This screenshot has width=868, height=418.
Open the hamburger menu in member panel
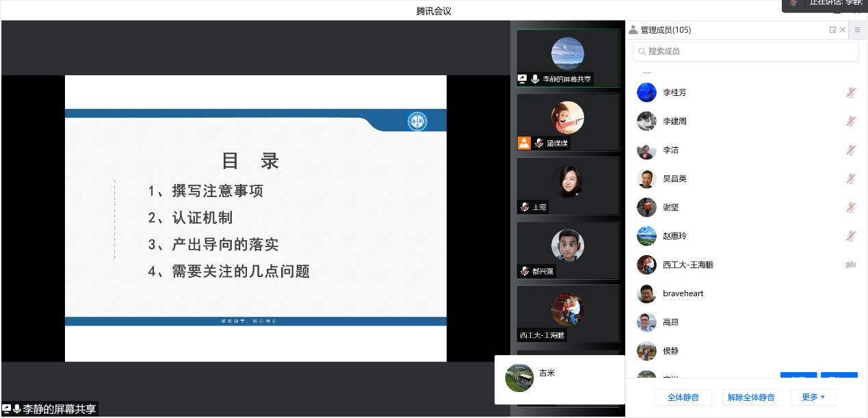pyautogui.click(x=858, y=30)
